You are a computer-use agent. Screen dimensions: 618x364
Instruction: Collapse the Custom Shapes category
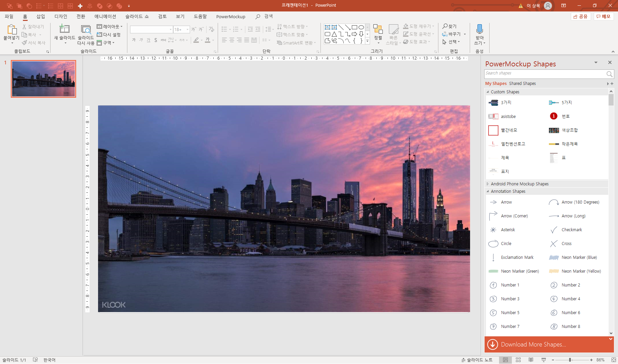488,92
